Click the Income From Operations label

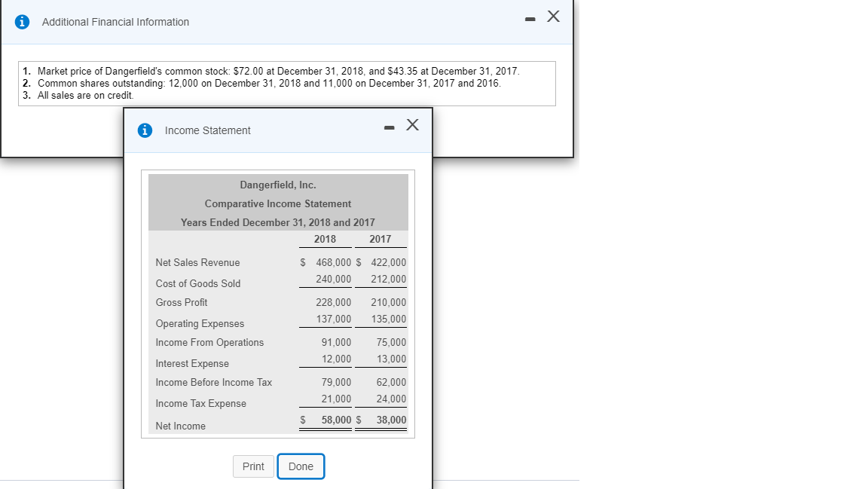point(209,342)
